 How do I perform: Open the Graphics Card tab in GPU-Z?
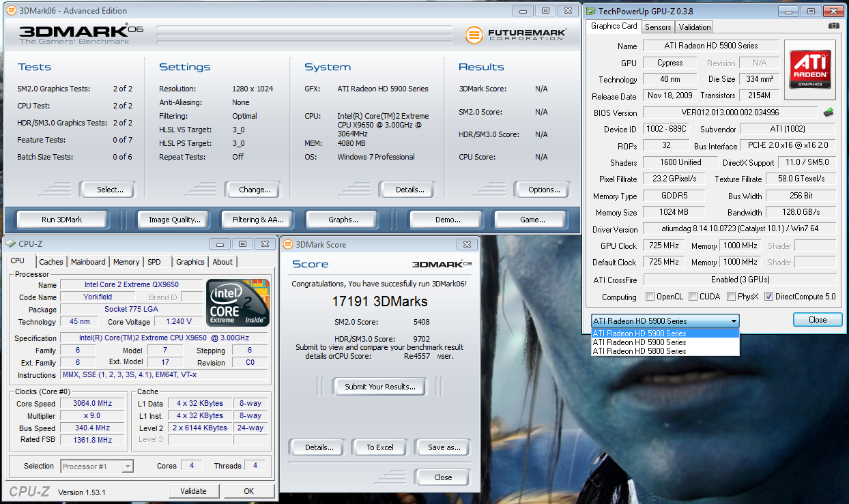coord(614,26)
